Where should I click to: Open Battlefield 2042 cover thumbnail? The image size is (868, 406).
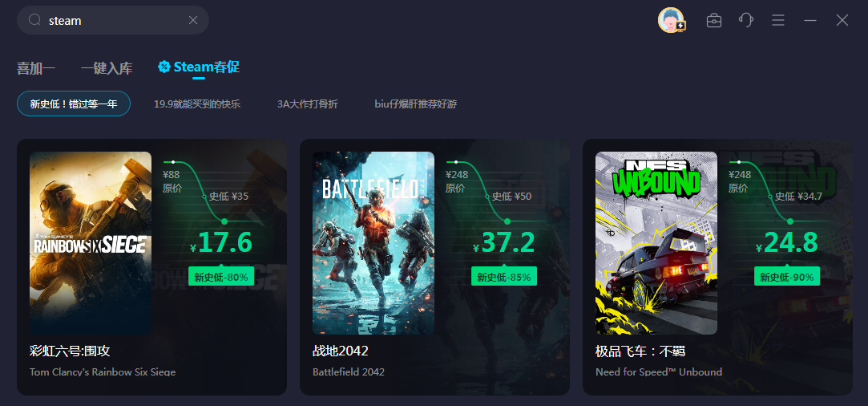click(x=373, y=243)
